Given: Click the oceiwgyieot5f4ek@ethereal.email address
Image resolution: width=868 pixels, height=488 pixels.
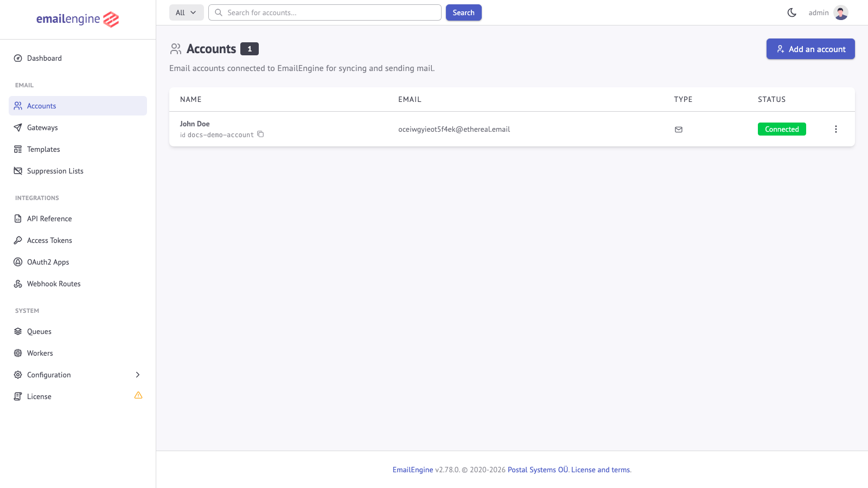Looking at the screenshot, I should click(x=454, y=129).
